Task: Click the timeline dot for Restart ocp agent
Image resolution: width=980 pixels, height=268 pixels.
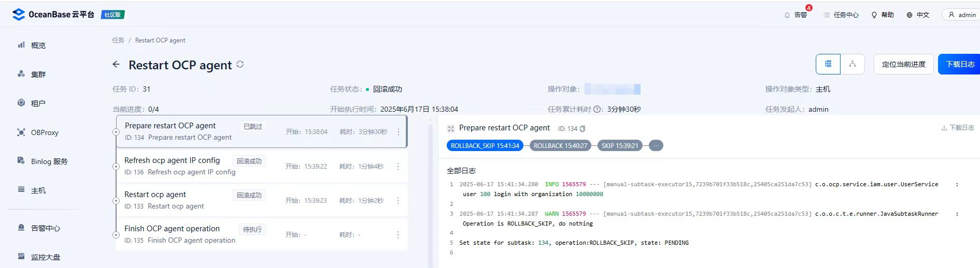Action: 116,201
